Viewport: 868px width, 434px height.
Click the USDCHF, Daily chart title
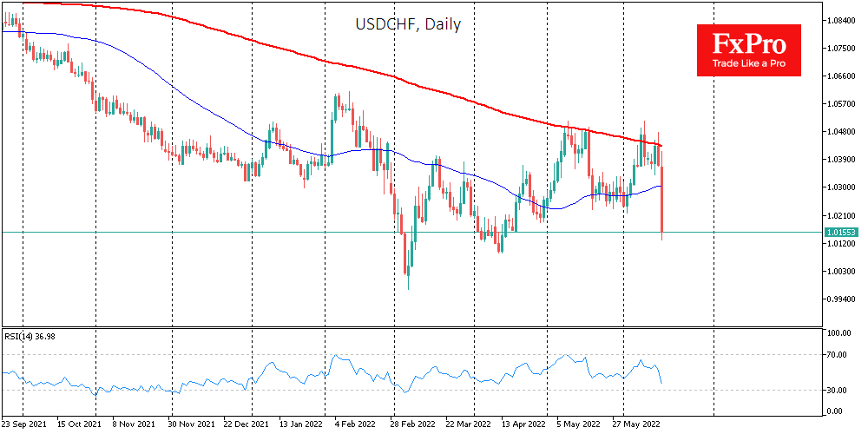click(x=408, y=24)
